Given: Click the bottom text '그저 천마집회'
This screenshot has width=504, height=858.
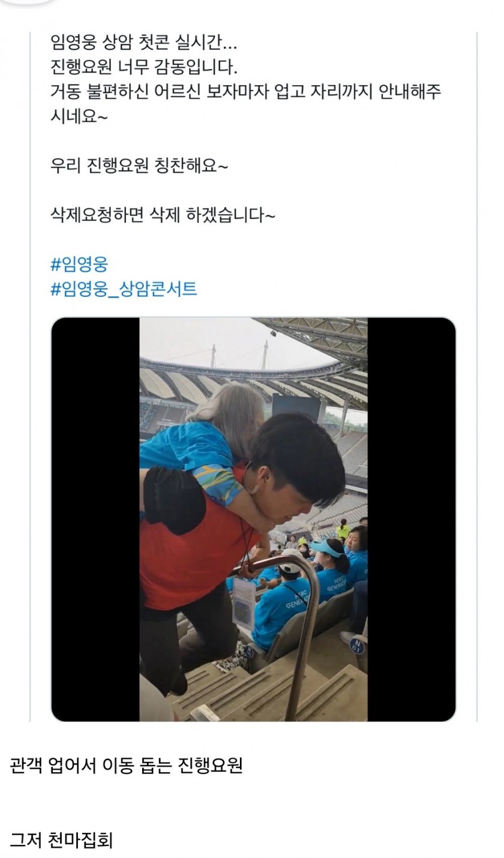Looking at the screenshot, I should coord(61,839).
